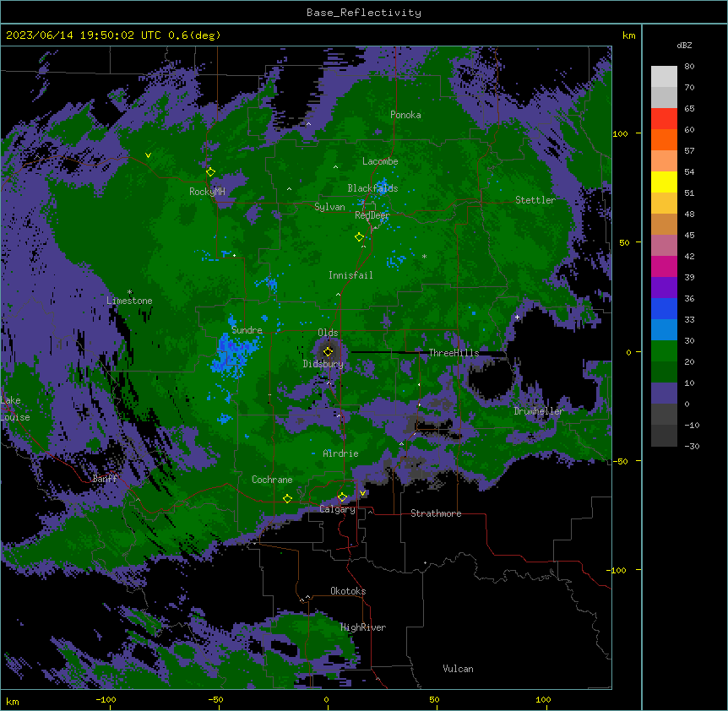Click the asterisk marker east of Innisfail

tap(424, 257)
